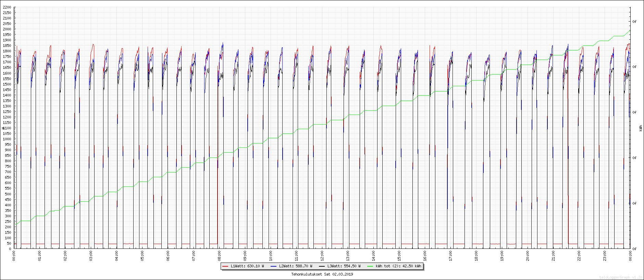Click the 1500 value on the watt axis
This screenshot has height=280, width=644.
[7, 84]
